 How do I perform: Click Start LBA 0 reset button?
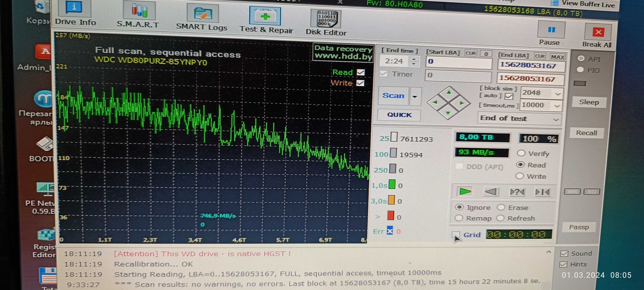point(486,54)
